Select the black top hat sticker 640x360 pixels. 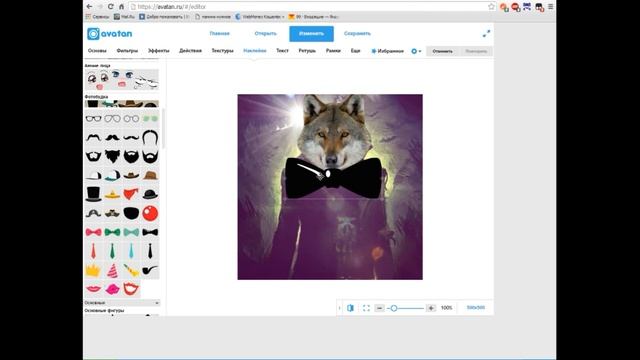tap(93, 194)
